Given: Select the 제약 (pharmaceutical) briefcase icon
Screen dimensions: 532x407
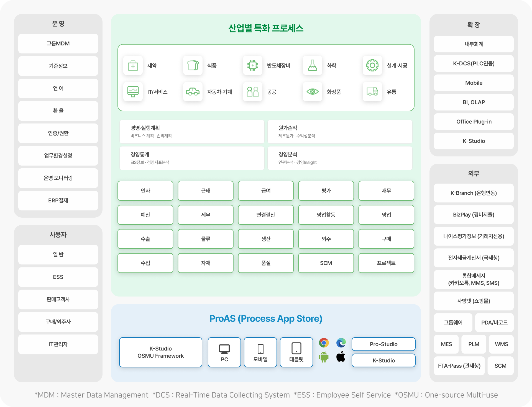Looking at the screenshot, I should coord(133,66).
